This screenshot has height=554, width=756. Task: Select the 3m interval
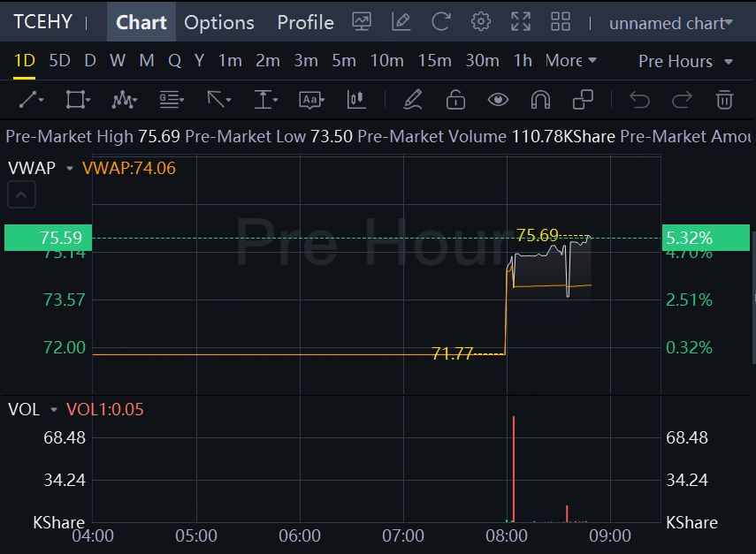click(306, 61)
